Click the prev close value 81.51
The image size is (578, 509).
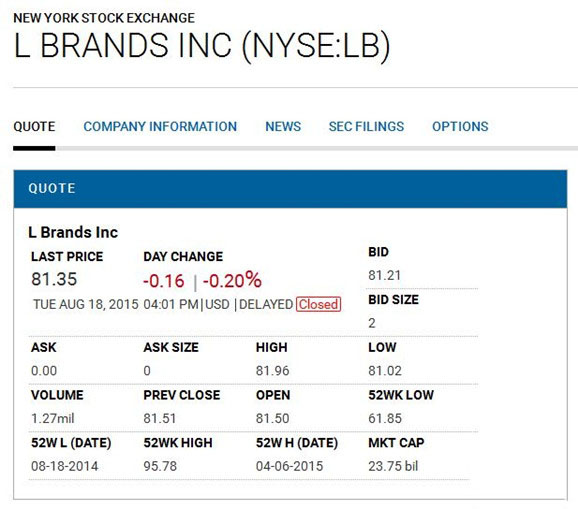[x=160, y=418]
